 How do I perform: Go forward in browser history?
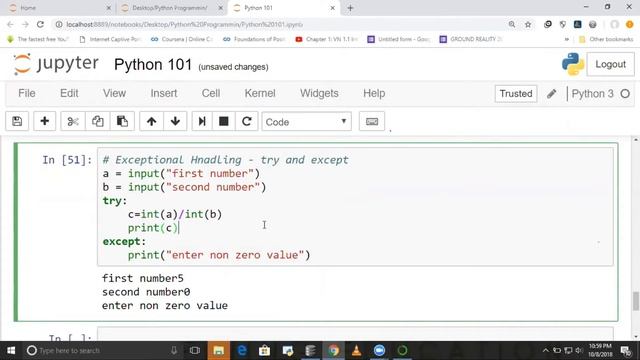tap(25, 24)
